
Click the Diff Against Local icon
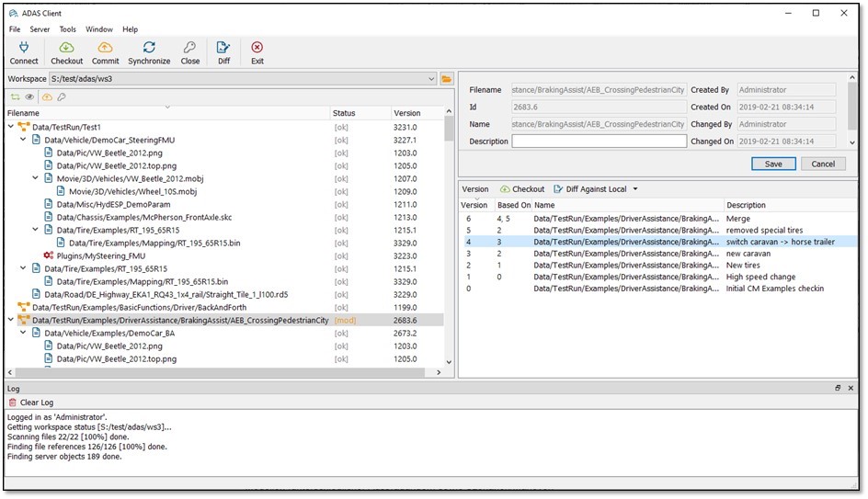(x=558, y=189)
